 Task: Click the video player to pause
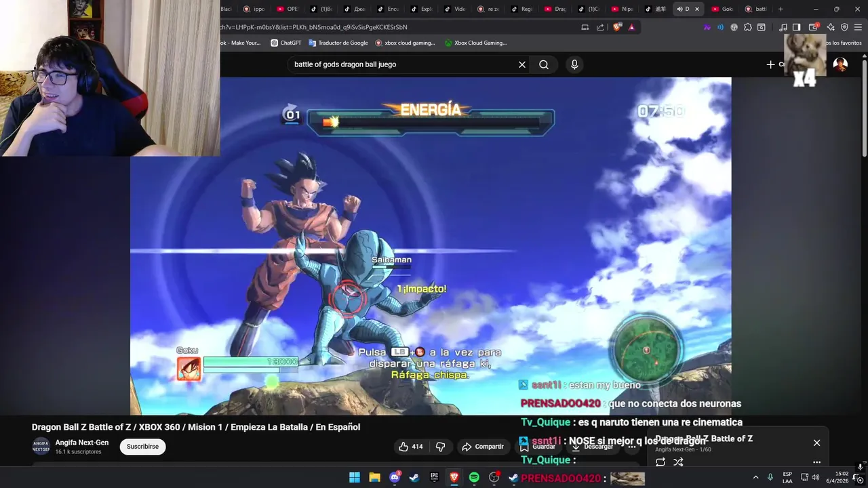431,245
